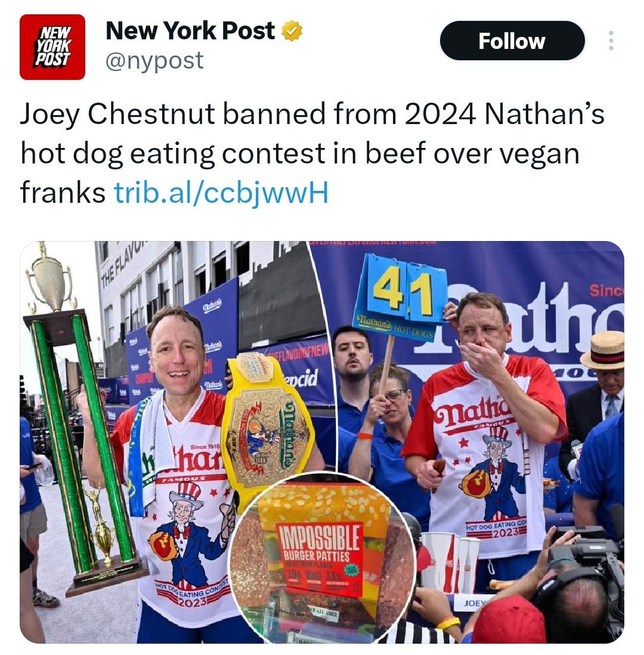Click the gold verified badge
This screenshot has width=644, height=655.
292,31
